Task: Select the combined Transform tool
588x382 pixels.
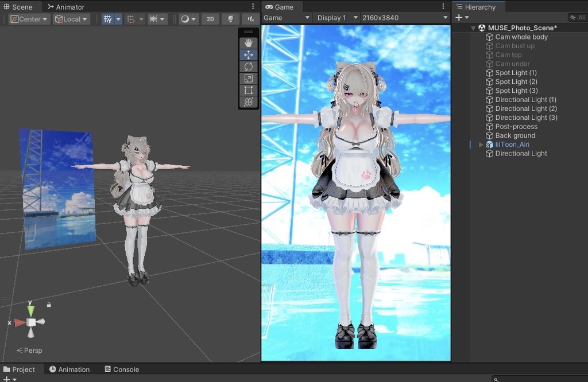Action: 248,102
